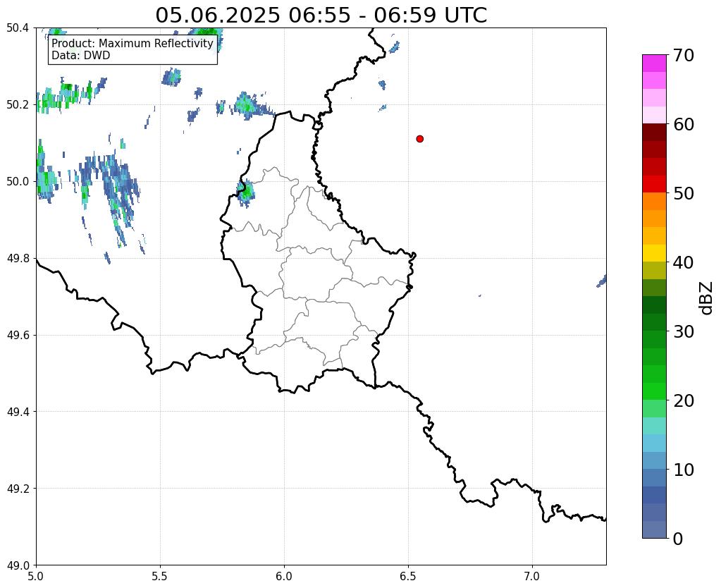Click the 40 colorbar tick label
Viewport: 721px width, 588px height.
pos(684,262)
